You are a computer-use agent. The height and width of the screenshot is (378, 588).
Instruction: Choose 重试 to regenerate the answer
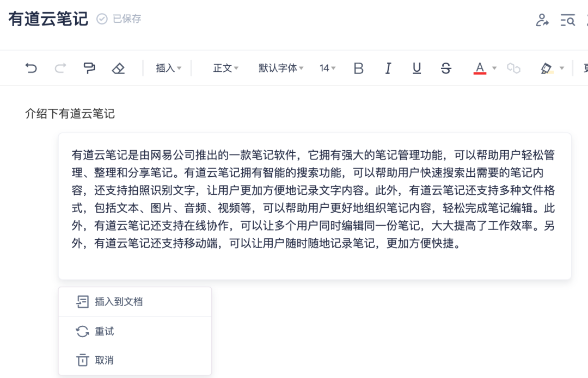click(135, 331)
